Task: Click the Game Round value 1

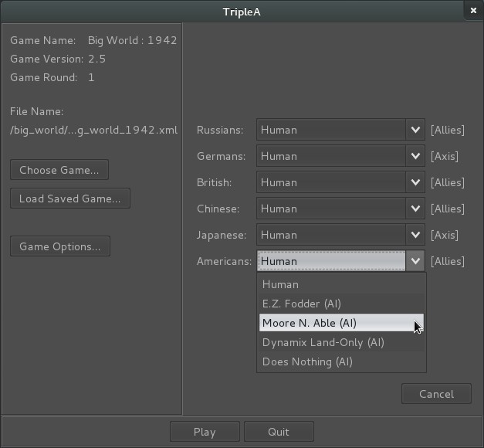Action: pos(91,77)
